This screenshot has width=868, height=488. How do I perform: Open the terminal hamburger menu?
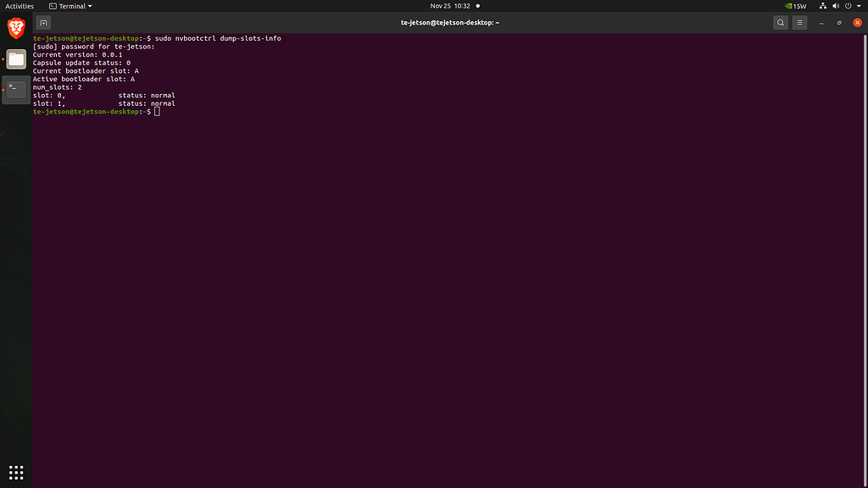click(x=799, y=22)
